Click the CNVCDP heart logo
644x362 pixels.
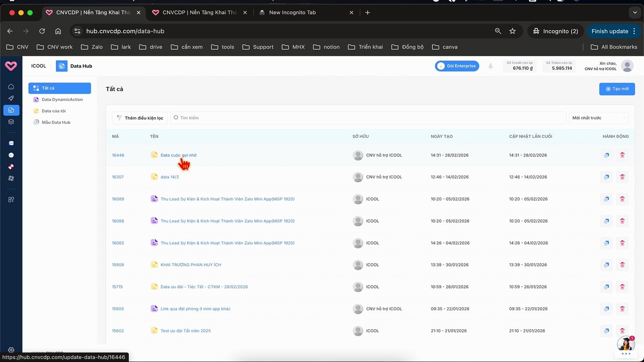pyautogui.click(x=11, y=66)
